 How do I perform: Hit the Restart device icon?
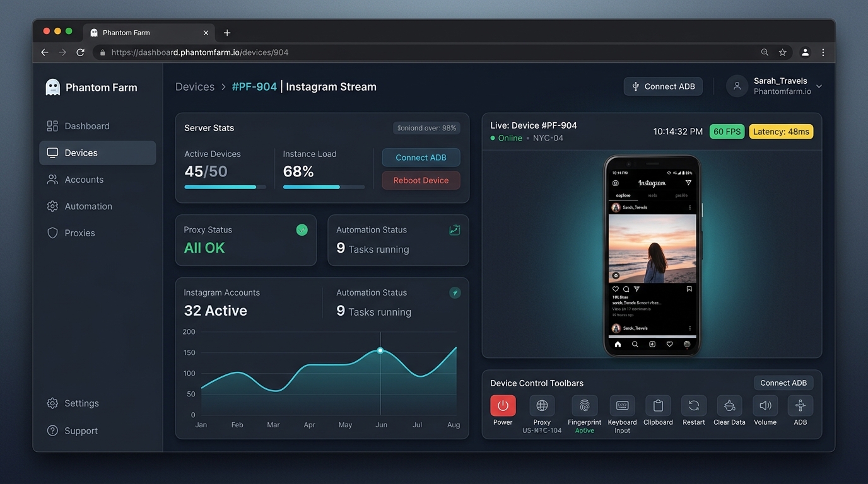(x=694, y=405)
